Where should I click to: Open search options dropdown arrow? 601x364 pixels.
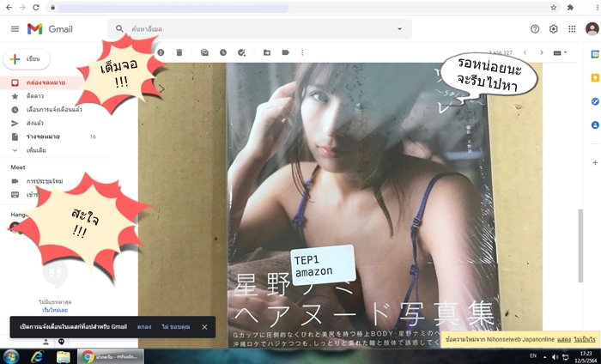[400, 28]
